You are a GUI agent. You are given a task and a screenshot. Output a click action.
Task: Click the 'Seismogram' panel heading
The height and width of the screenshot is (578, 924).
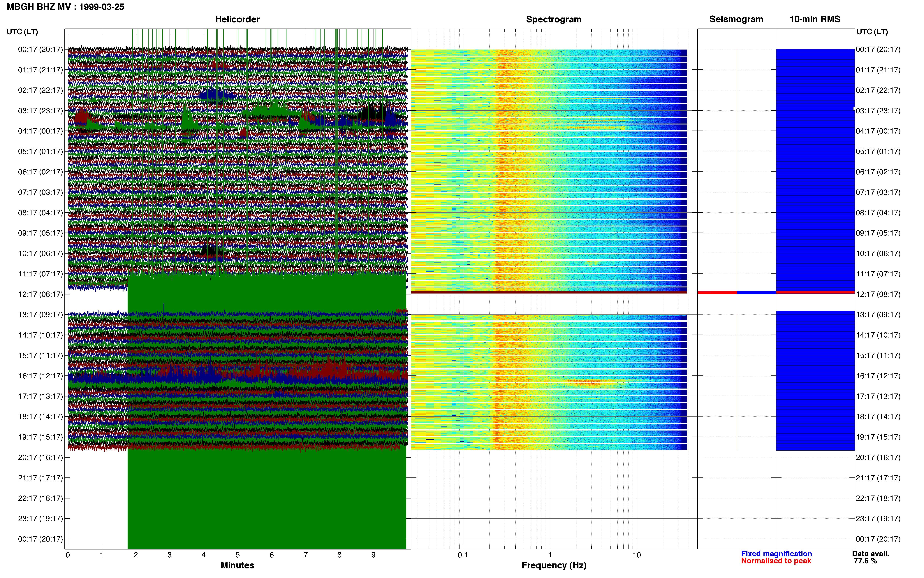coord(736,19)
